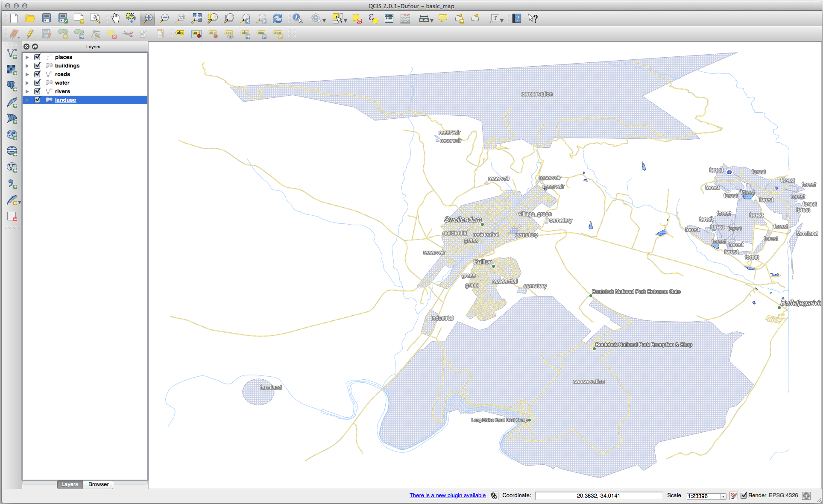Screen dimensions: 823x504
Task: Click the Coordinate input field
Action: coord(598,495)
